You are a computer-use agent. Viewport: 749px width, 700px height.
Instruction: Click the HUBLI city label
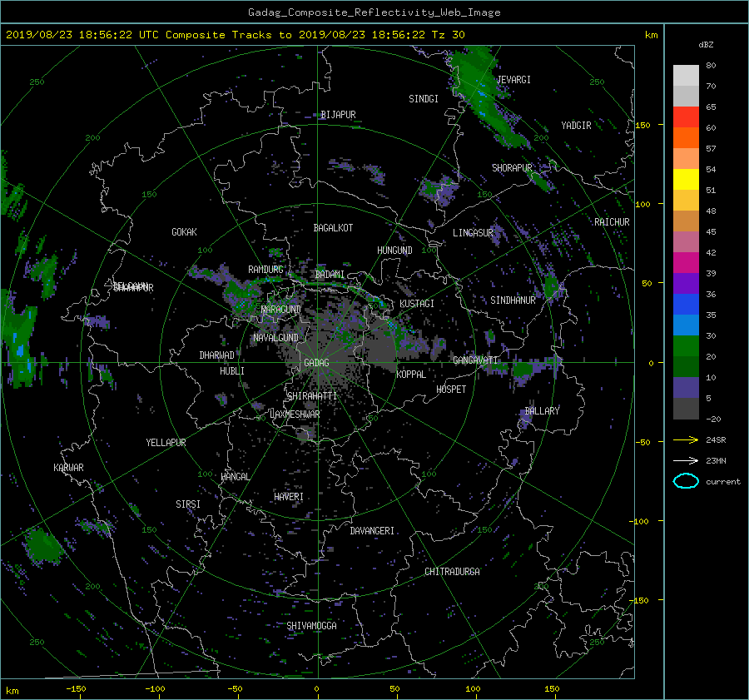[x=232, y=371]
